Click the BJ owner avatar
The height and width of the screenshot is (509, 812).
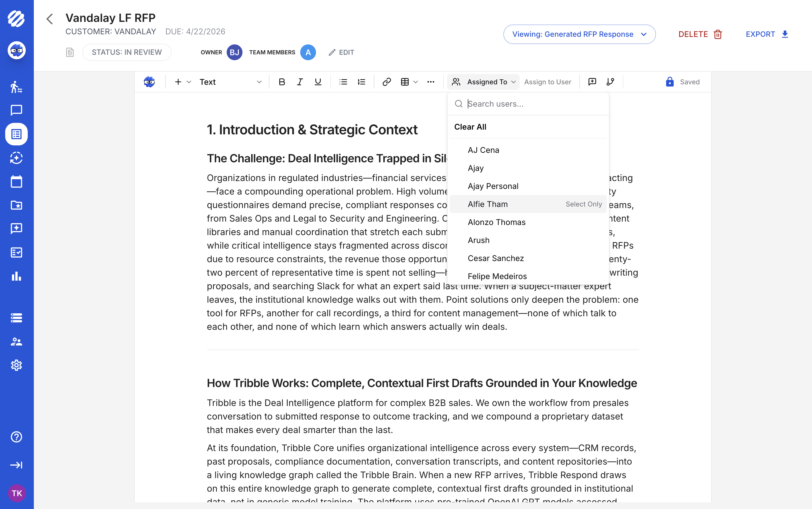pyautogui.click(x=234, y=53)
